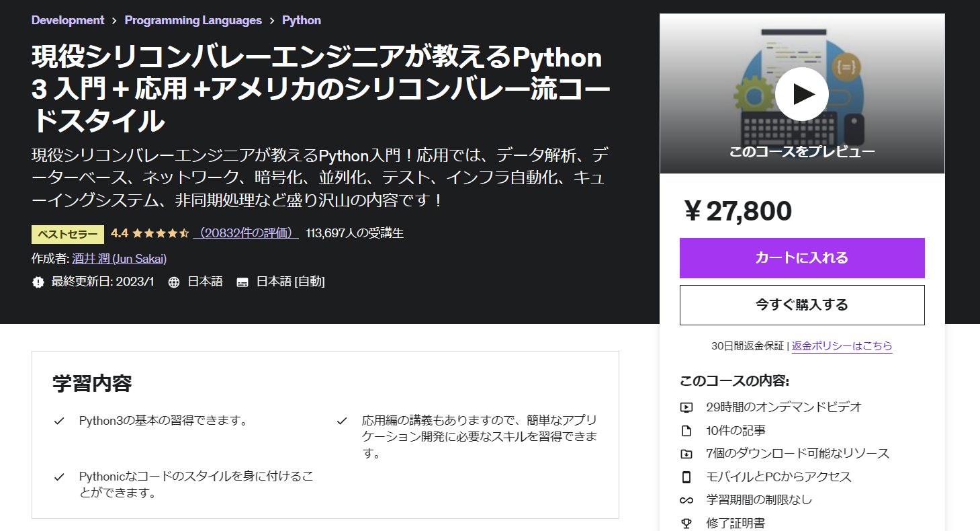Select the Programming Languages breadcrumb
Screen dimensions: 980x531
[193, 20]
